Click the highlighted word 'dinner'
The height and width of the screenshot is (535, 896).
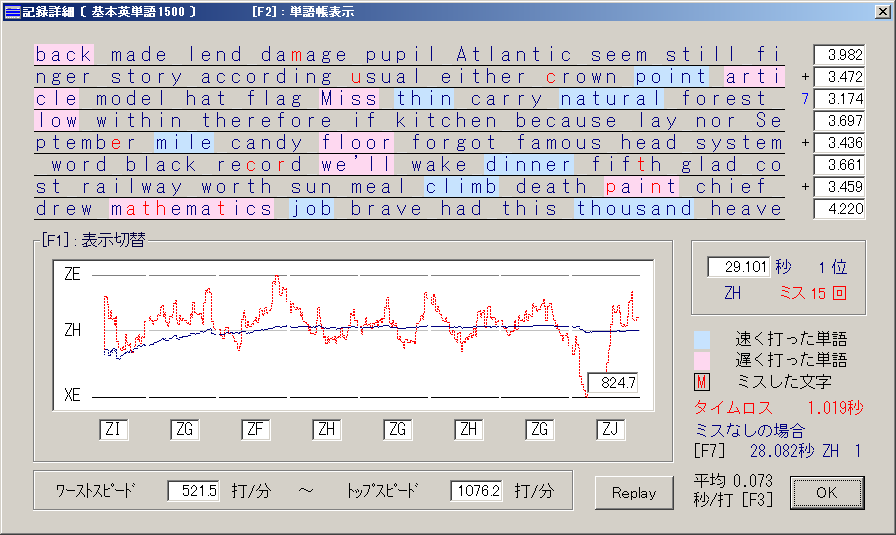pos(528,165)
